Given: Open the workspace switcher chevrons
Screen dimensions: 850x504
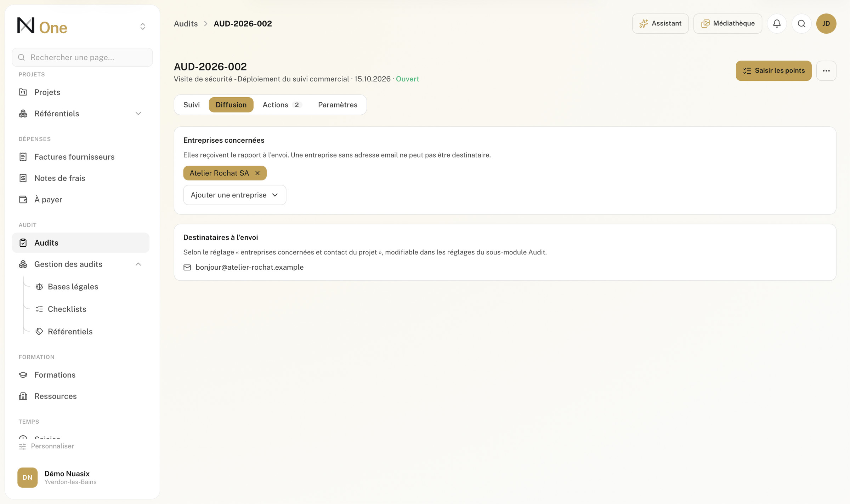Looking at the screenshot, I should pyautogui.click(x=143, y=27).
